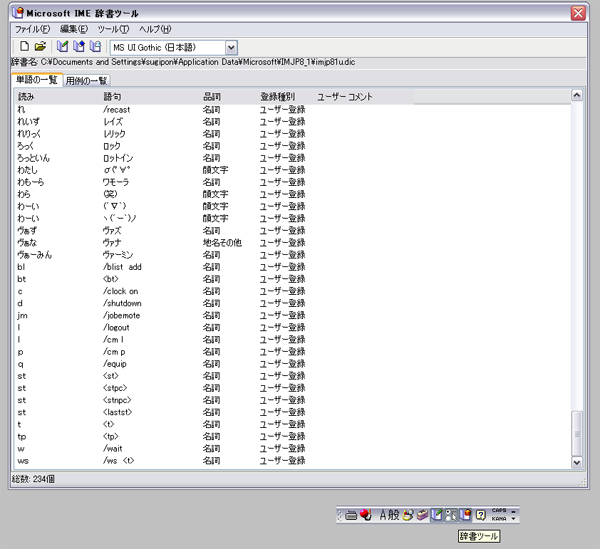600x549 pixels.
Task: Click the modify entry toolbar icon (book with blue diamond)
Action: (x=79, y=47)
